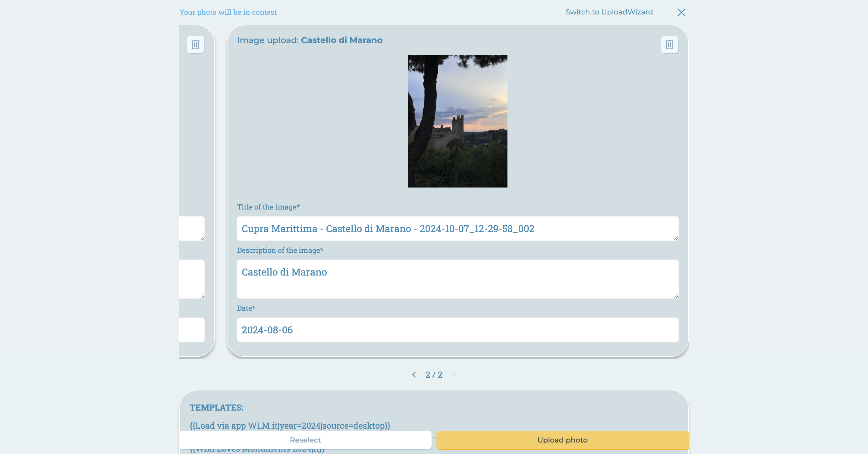Open the Your photo will be in contest link
The width and height of the screenshot is (868, 454).
pyautogui.click(x=228, y=12)
